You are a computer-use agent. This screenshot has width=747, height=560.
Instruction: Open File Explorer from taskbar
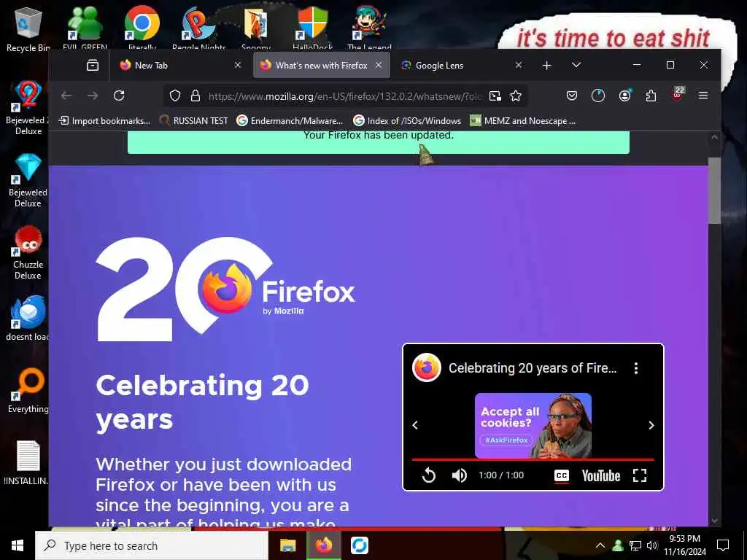[287, 545]
